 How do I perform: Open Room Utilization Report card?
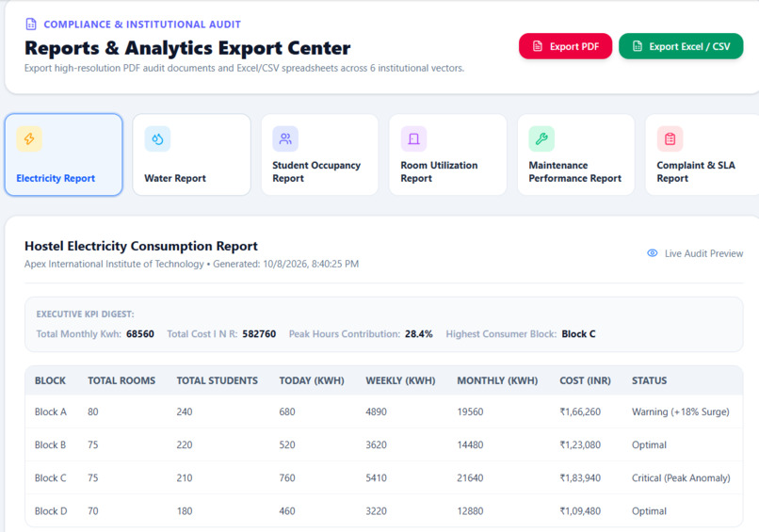tap(447, 155)
